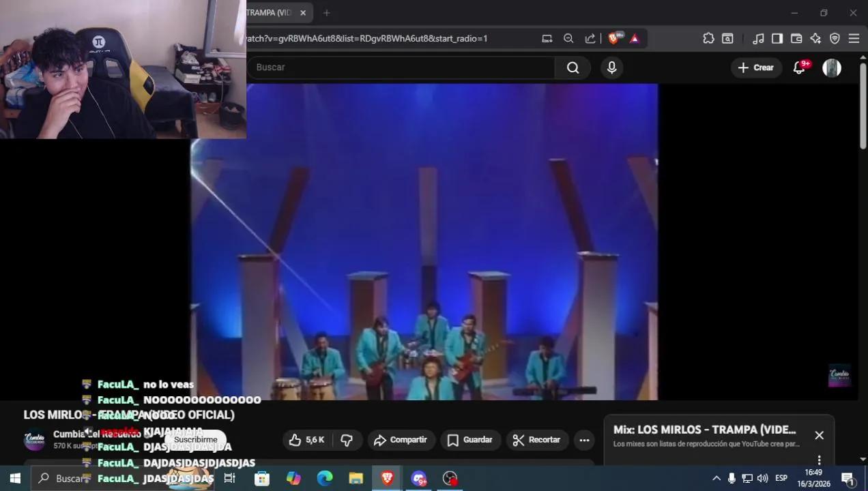Click the Mix: LOS MIRLOS - TRAMPA title
Screen dimensions: 868x491
(704, 430)
